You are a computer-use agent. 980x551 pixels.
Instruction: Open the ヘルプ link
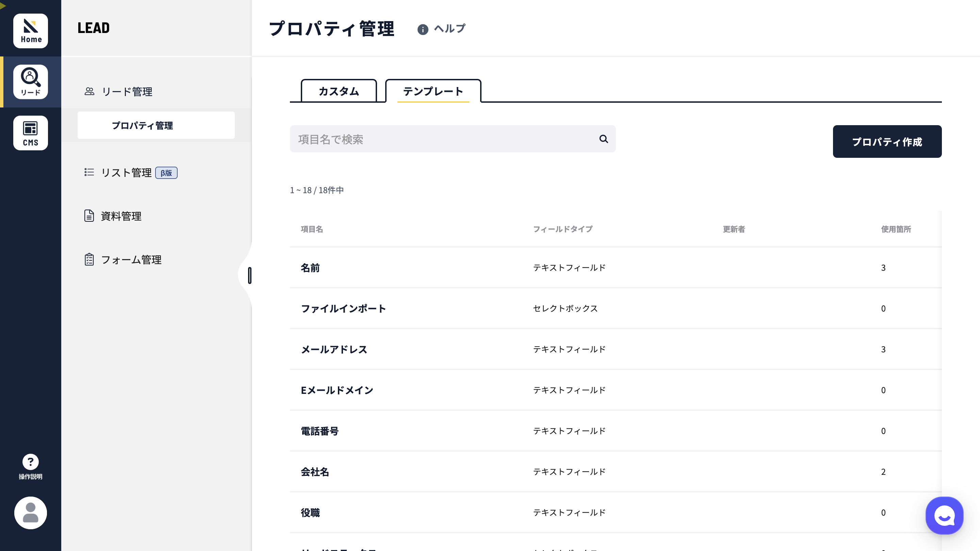[450, 29]
